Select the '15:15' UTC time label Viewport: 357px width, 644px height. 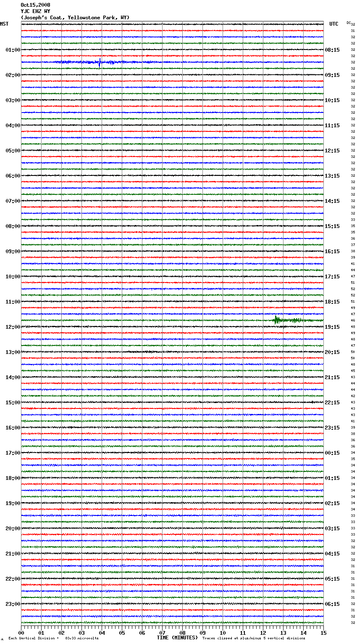point(332,226)
